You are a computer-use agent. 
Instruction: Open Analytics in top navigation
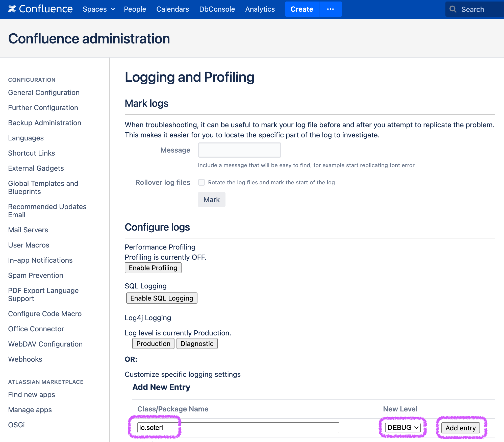[x=260, y=9]
